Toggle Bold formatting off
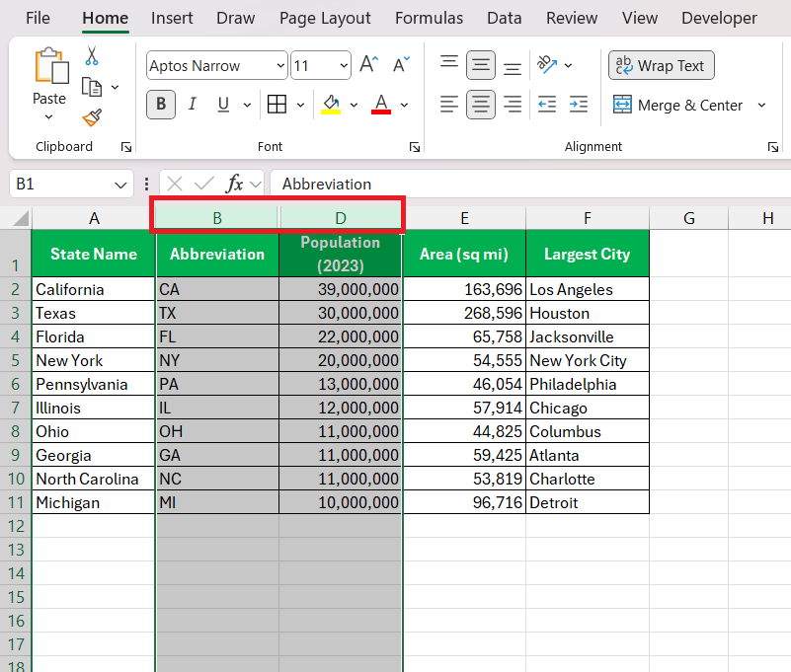The width and height of the screenshot is (791, 672). point(161,105)
